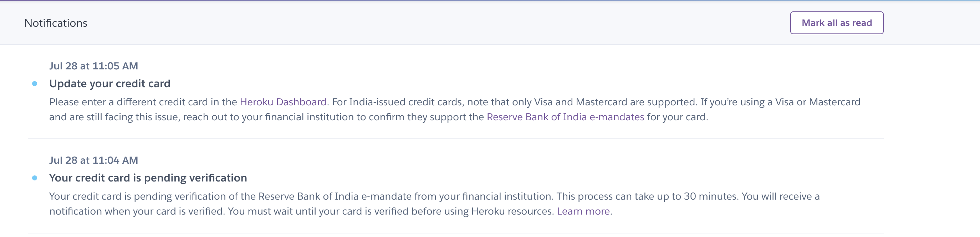Viewport: 980px width, 237px height.
Task: Select the "Update your credit card" notification title
Action: pyautogui.click(x=110, y=83)
